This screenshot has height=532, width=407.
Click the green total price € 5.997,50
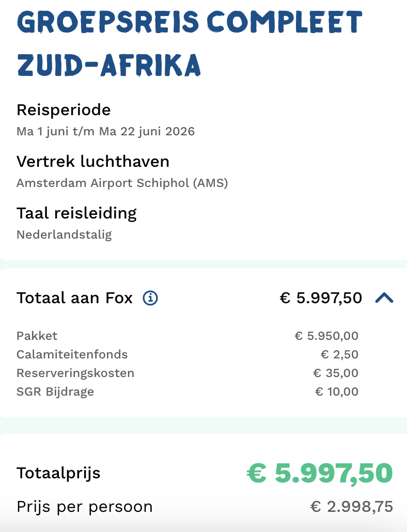(x=318, y=472)
